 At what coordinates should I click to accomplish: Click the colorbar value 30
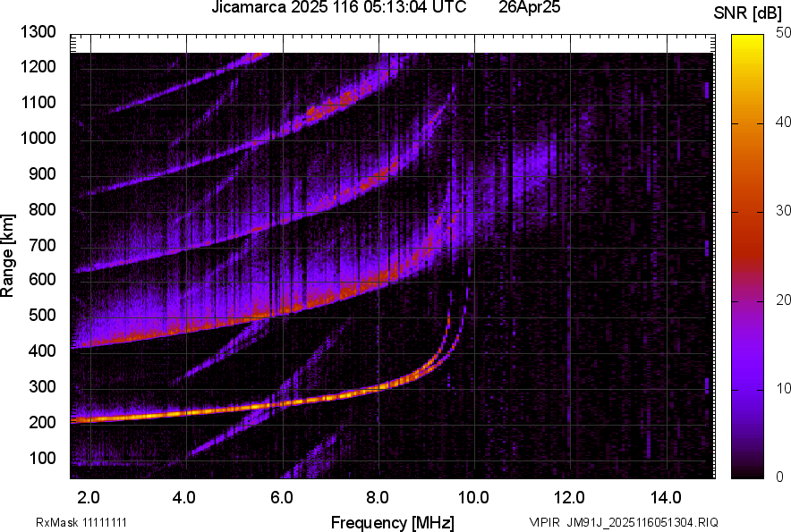[784, 210]
